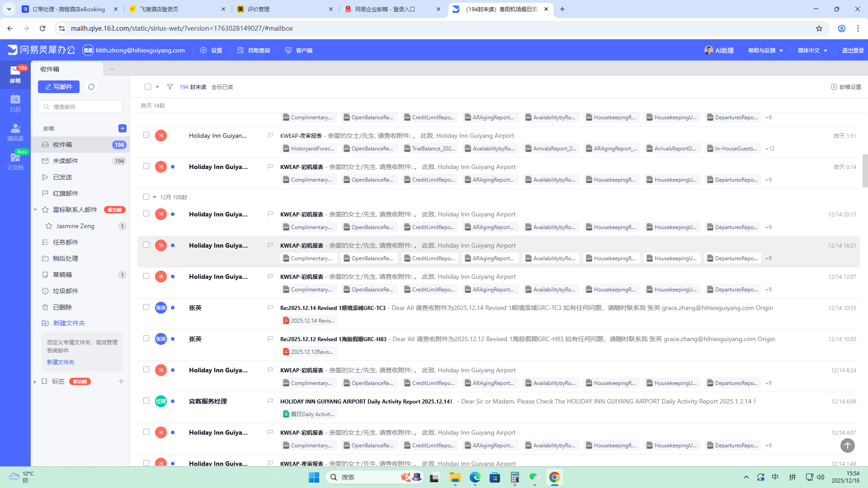Viewport: 868px width, 488px height.
Task: Click the 写邮件 compose button
Action: point(59,87)
